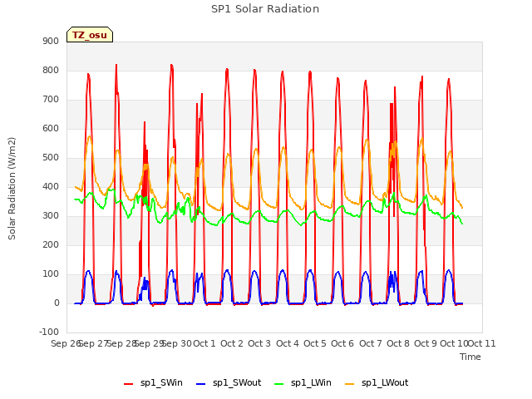The height and width of the screenshot is (399, 532).
Task: Toggle the sp1_SWin legend label
Action: [161, 382]
